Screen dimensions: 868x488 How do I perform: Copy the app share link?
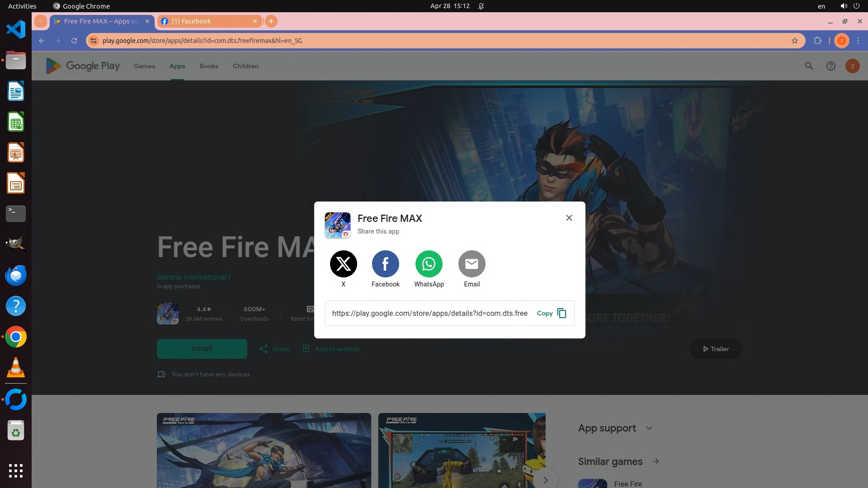(551, 313)
